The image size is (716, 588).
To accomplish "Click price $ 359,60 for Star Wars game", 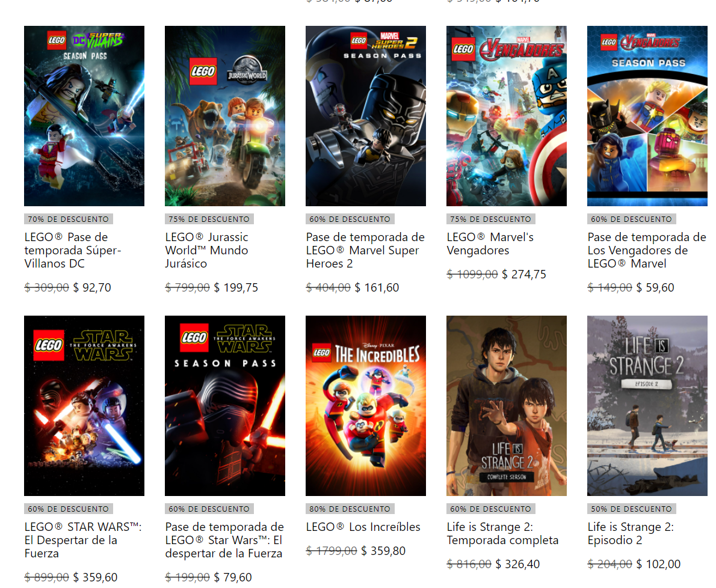I will [96, 577].
